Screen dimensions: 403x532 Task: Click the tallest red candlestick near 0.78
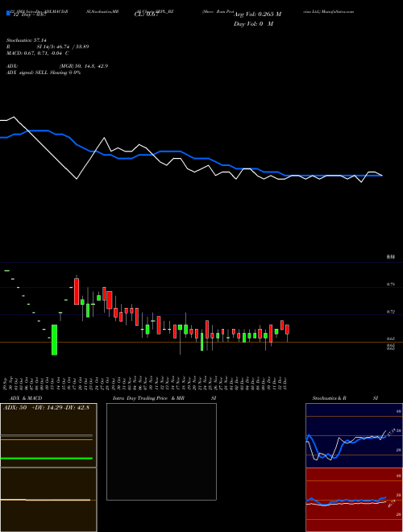coord(77,292)
